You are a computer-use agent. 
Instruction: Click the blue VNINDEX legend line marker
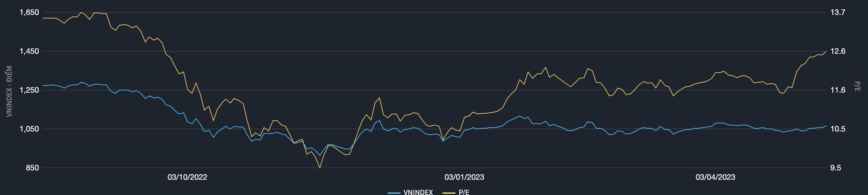click(x=394, y=193)
